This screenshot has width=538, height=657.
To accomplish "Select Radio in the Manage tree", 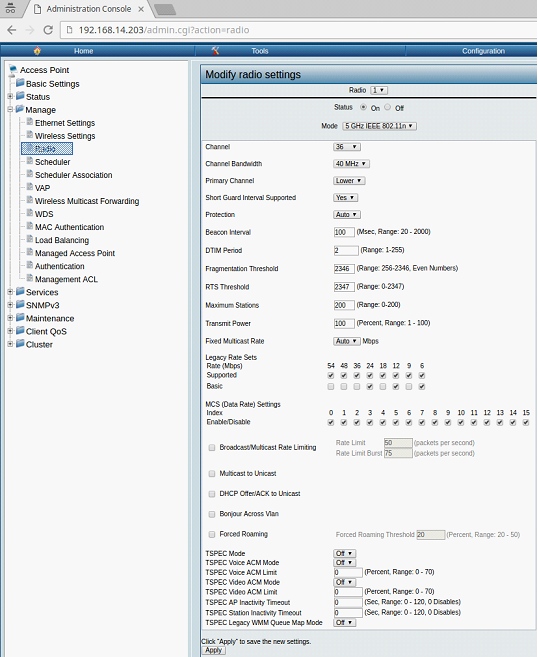I will [x=47, y=148].
